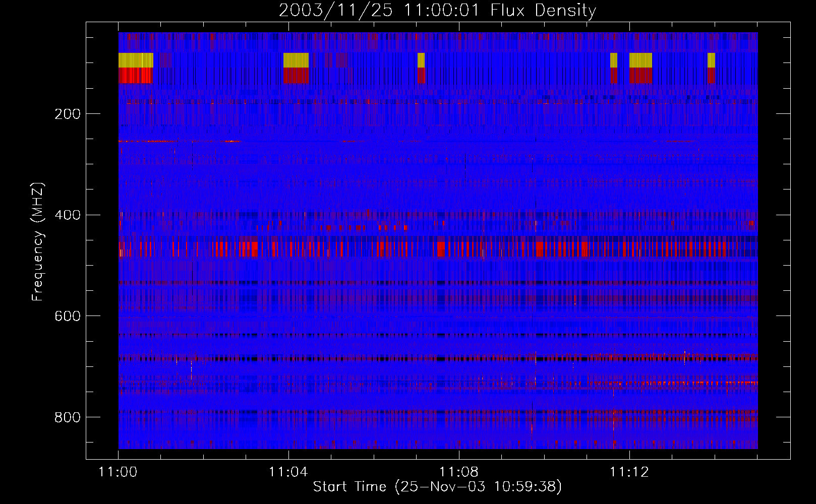This screenshot has height=504, width=816.
Task: Click the 800 frequency tick label
Action: point(68,417)
